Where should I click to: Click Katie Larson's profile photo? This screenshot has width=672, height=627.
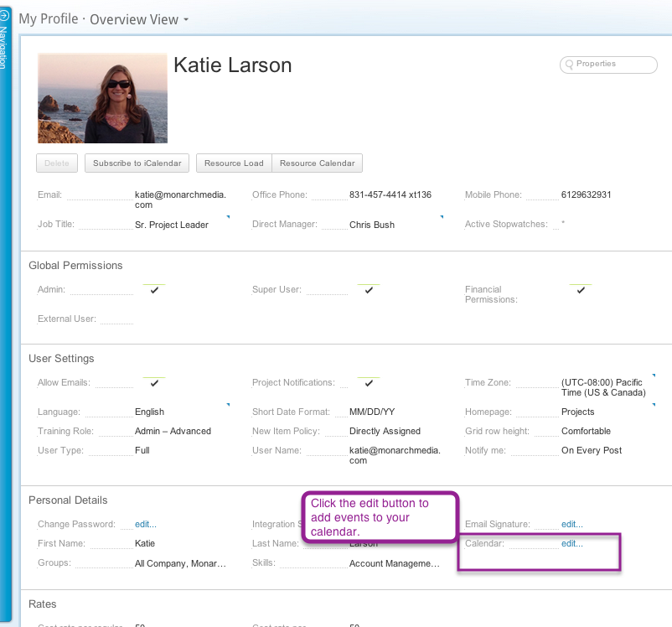pos(102,98)
